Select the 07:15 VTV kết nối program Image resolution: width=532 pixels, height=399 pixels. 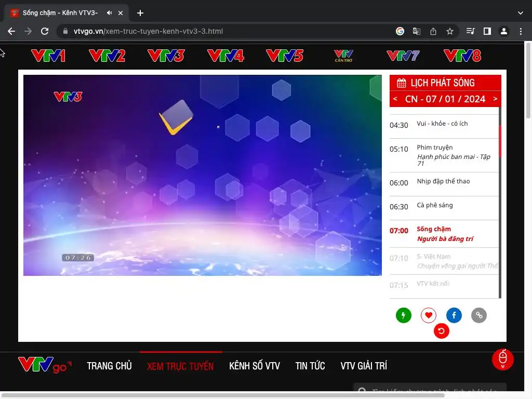tap(444, 285)
